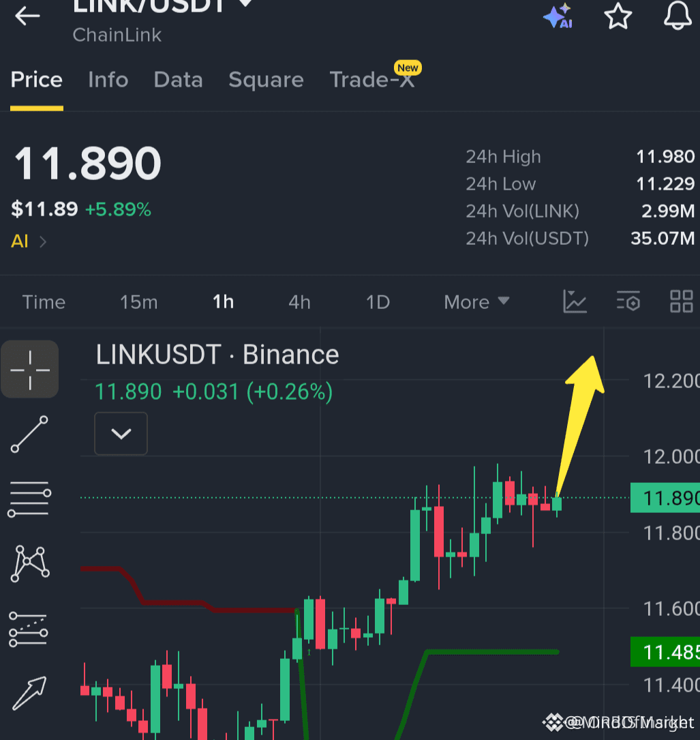Click the 11.600 price axis label
Image resolution: width=700 pixels, height=740 pixels.
(671, 609)
